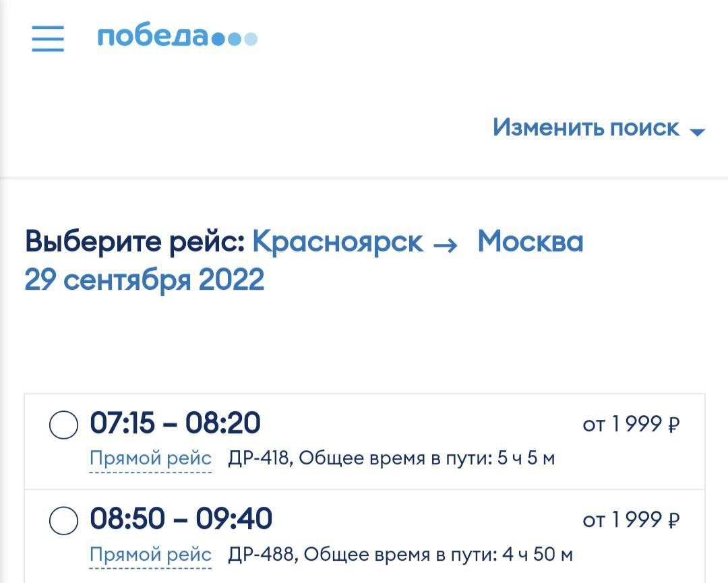
Task: Expand the Изменить поиск panel
Action: pos(598,127)
